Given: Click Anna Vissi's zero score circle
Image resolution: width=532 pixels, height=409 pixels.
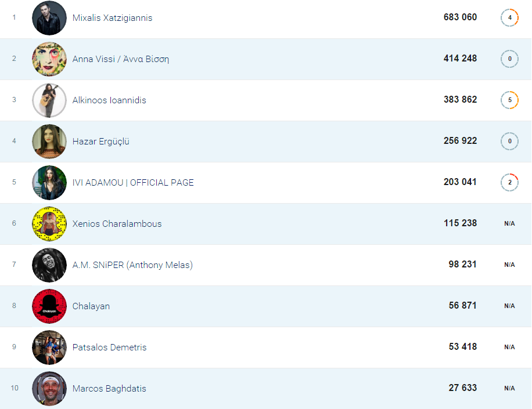Looking at the screenshot, I should (x=509, y=59).
